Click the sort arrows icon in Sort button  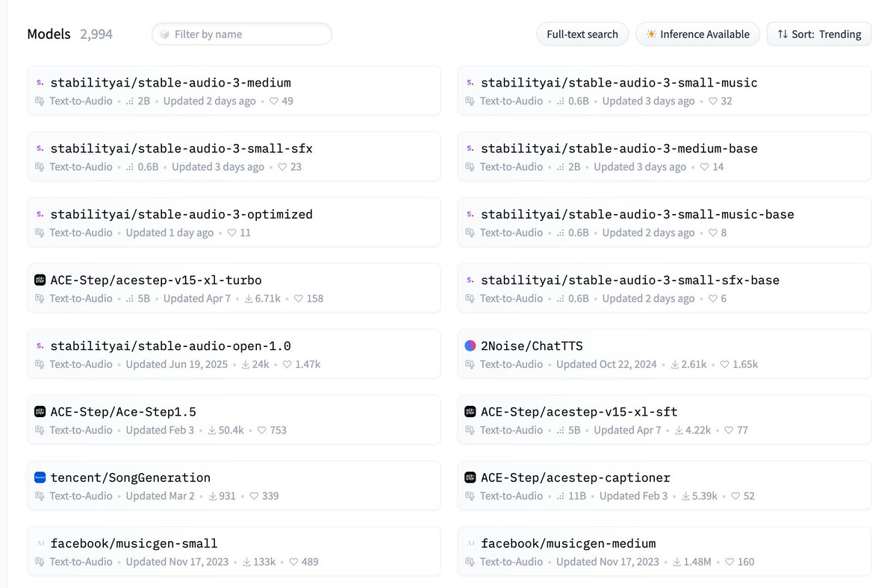coord(783,34)
